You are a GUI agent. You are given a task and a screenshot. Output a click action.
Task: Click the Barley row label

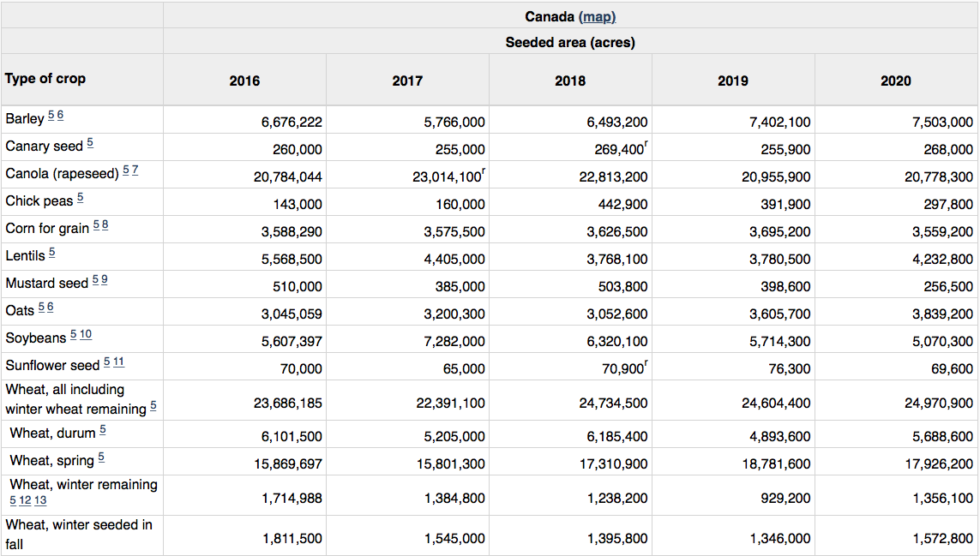coord(24,119)
